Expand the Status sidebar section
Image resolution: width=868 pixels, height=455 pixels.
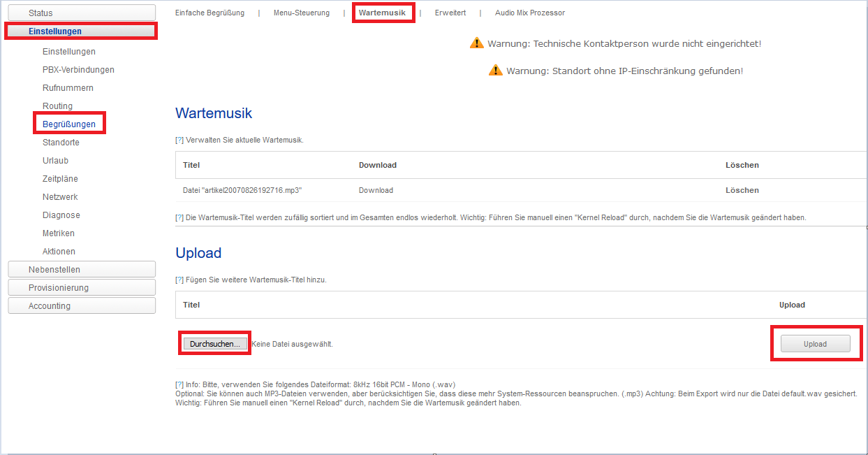pyautogui.click(x=82, y=13)
